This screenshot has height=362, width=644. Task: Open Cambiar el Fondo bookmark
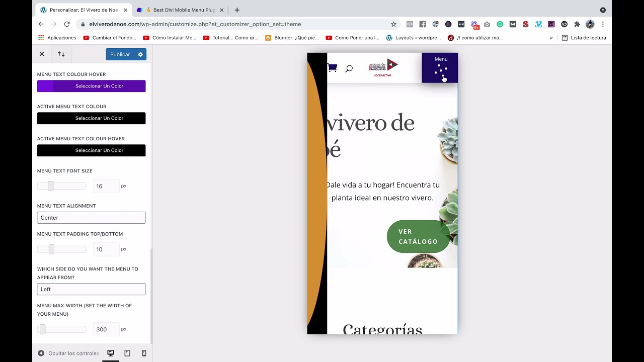pos(110,38)
